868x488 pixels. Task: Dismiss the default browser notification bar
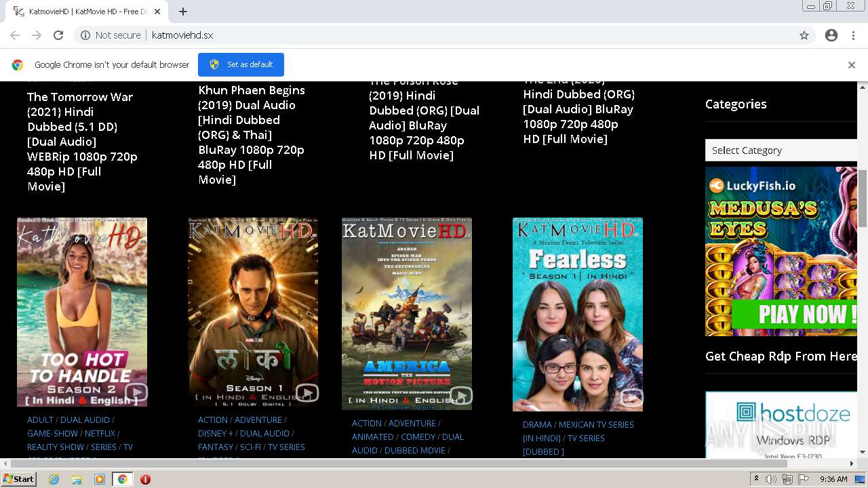pos(852,65)
